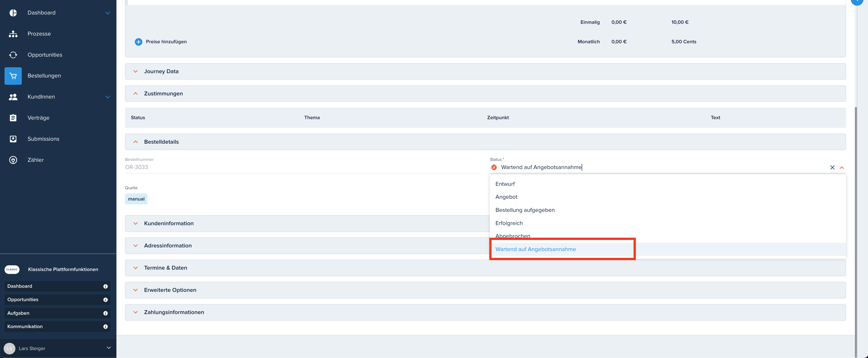
Task: Expand the Journey Data section
Action: pyautogui.click(x=135, y=71)
